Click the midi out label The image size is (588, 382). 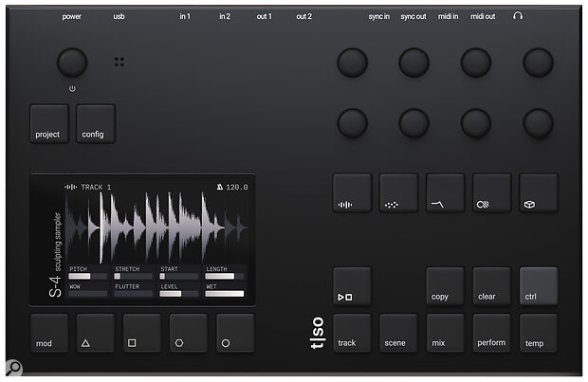[x=483, y=16]
